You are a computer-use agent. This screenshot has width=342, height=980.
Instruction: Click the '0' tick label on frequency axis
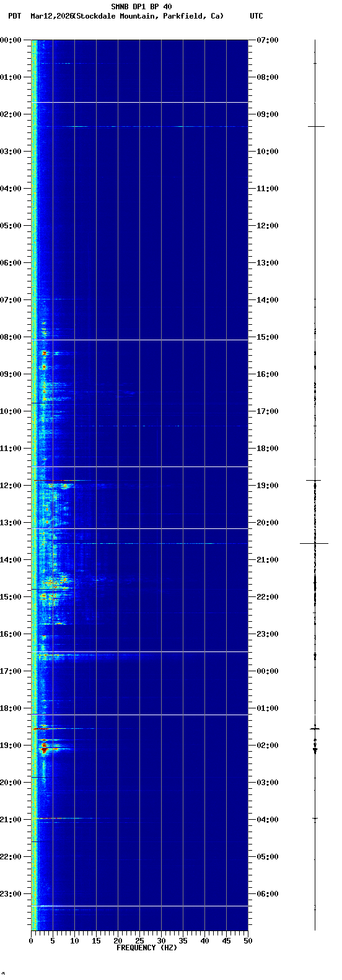(31, 941)
